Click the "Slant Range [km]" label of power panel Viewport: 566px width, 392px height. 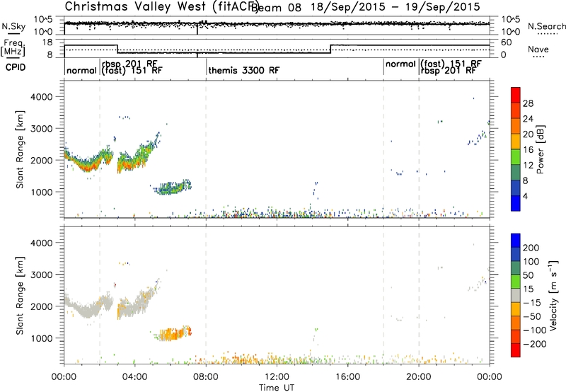coord(20,149)
